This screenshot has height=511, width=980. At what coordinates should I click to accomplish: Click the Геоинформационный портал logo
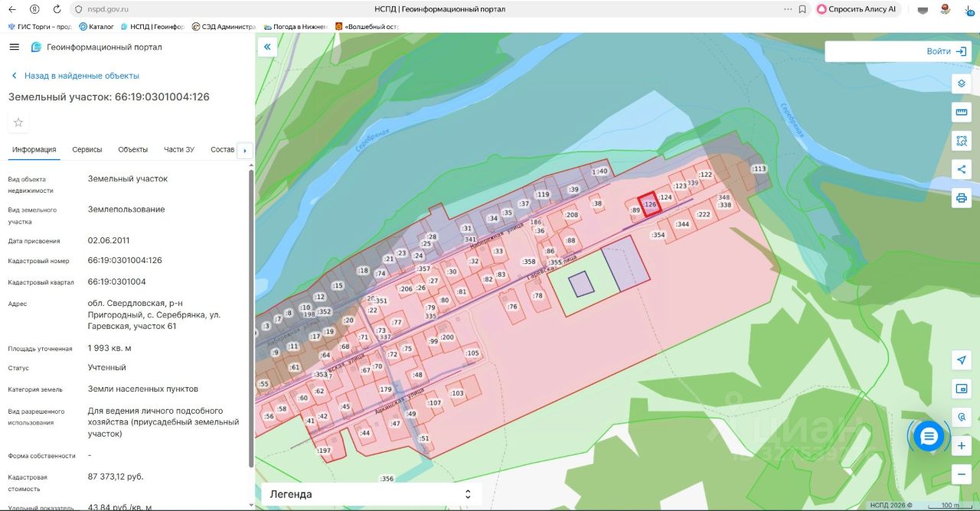pyautogui.click(x=96, y=47)
